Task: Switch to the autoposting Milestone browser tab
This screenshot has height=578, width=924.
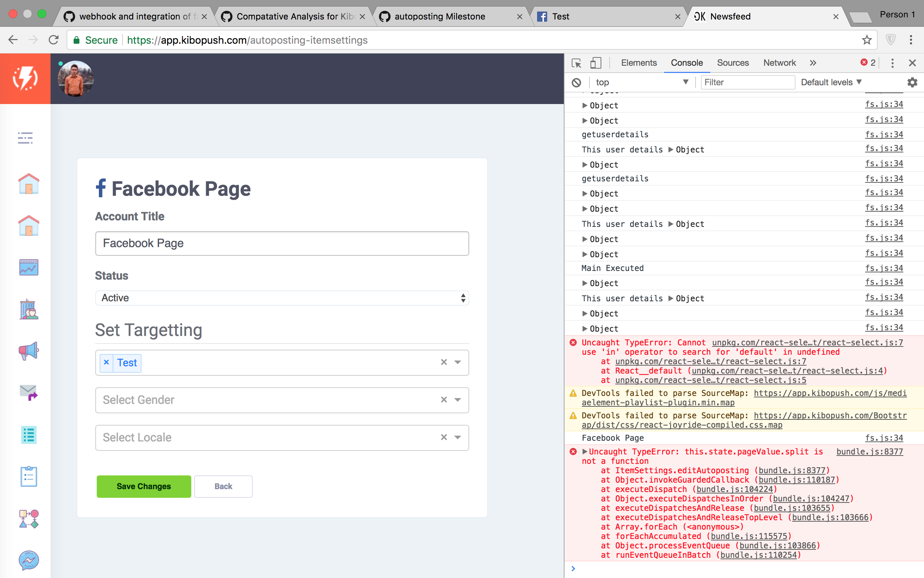Action: [x=450, y=17]
